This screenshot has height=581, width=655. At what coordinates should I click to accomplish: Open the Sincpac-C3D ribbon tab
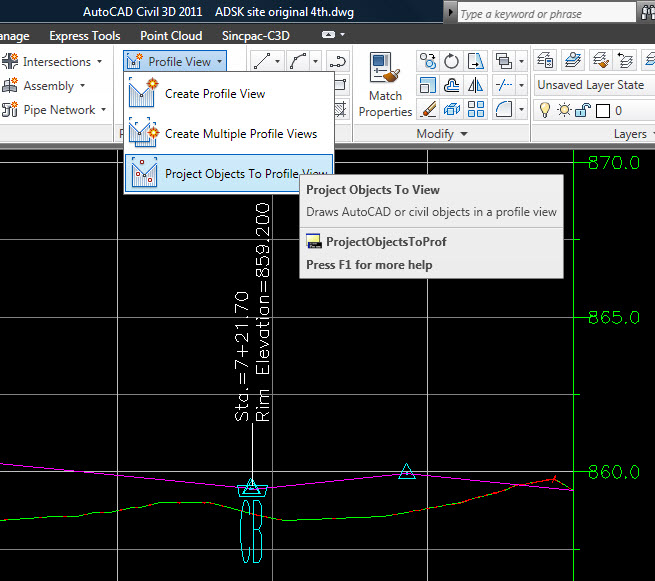256,36
